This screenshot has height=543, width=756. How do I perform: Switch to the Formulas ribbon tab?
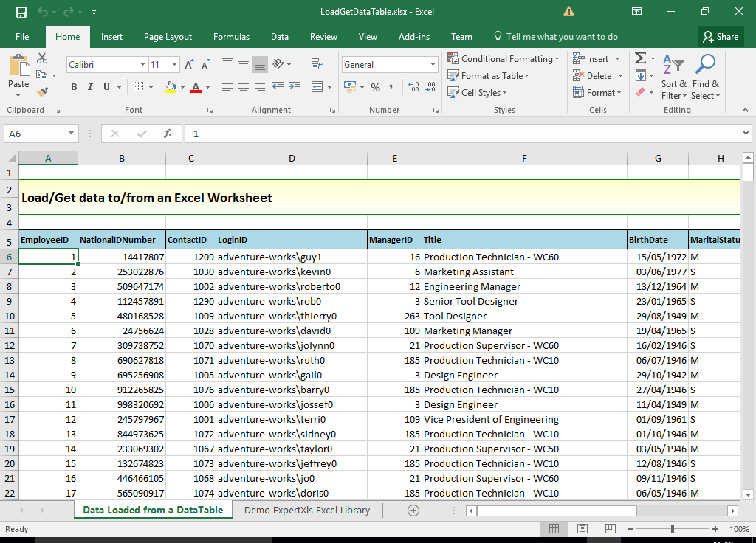point(231,36)
